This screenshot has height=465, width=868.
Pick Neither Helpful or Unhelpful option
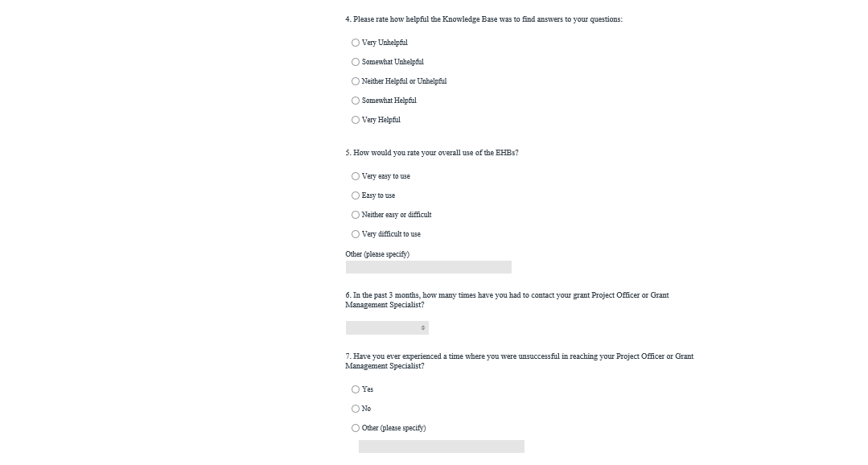tap(356, 81)
